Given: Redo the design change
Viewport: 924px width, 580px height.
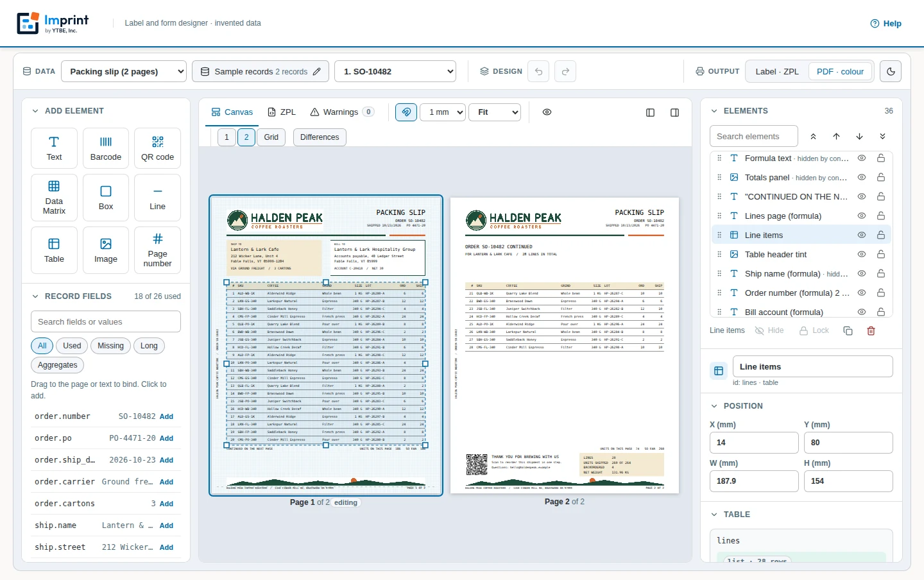Looking at the screenshot, I should 565,71.
